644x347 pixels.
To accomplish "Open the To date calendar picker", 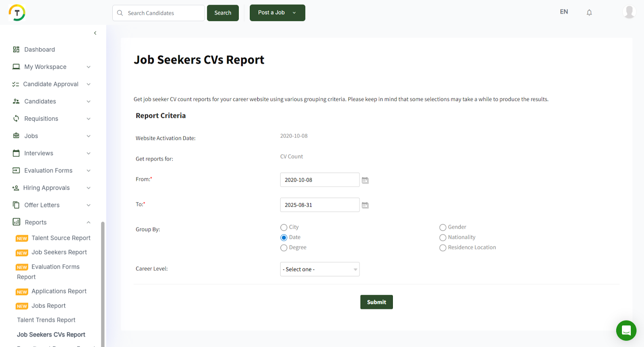I will pyautogui.click(x=365, y=205).
